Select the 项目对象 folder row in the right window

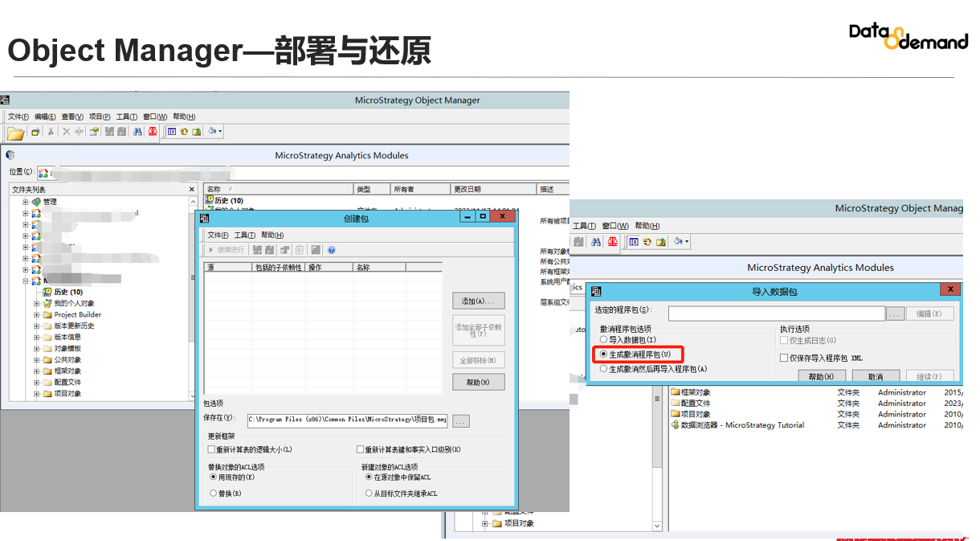click(x=818, y=415)
